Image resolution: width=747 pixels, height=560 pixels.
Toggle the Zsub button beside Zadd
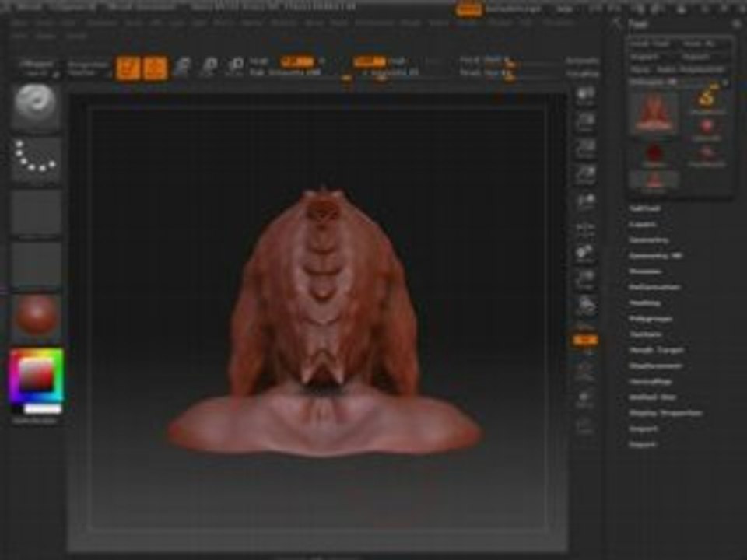pos(398,61)
